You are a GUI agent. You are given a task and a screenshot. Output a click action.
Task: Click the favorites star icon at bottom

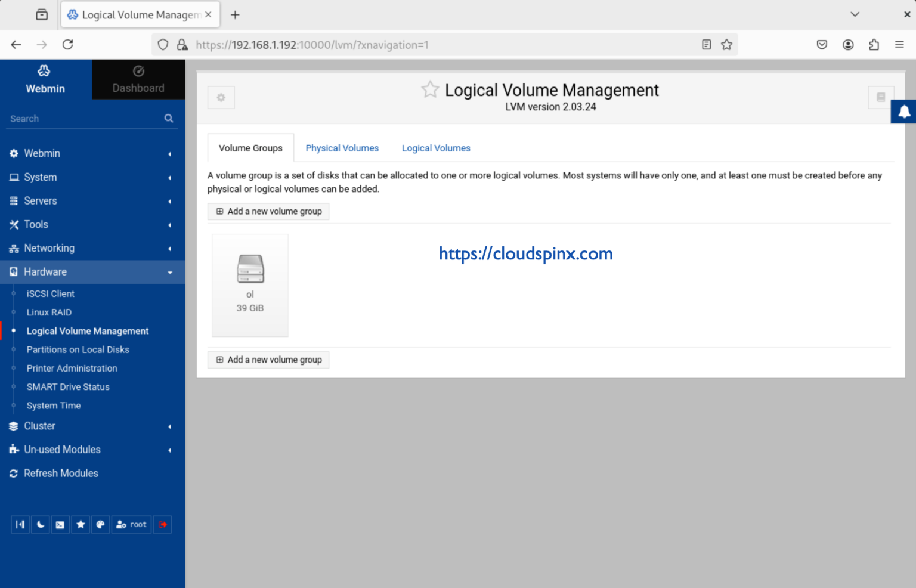click(81, 524)
